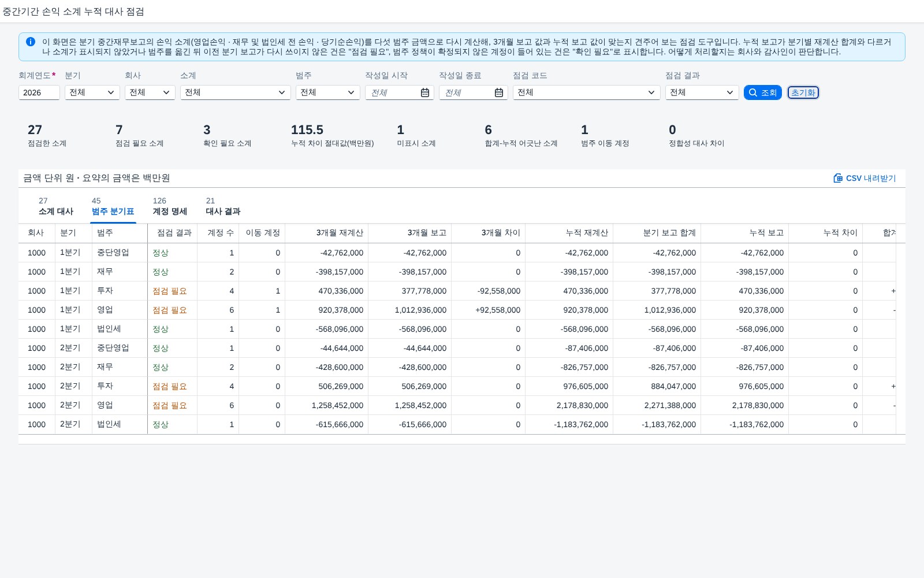
Task: Go to the 대사 결과 tab
Action: tap(223, 206)
